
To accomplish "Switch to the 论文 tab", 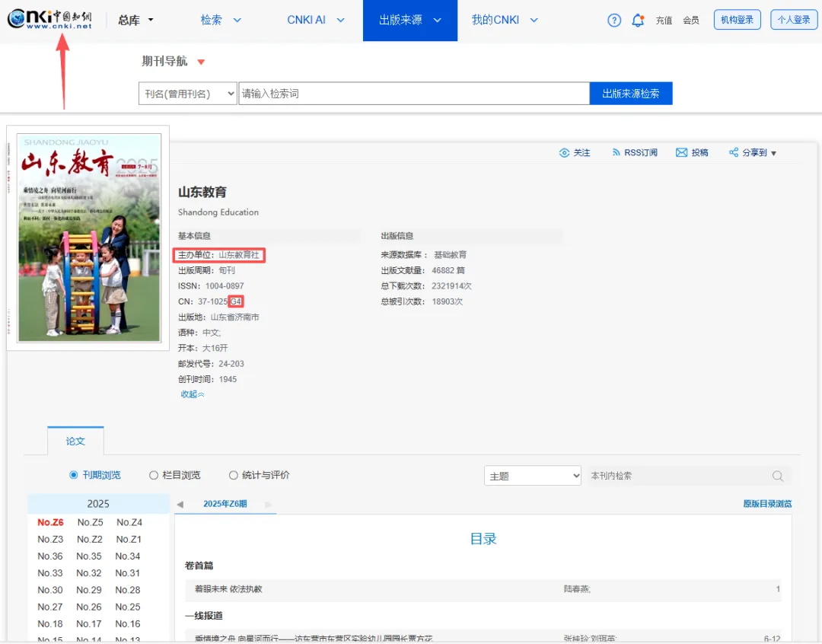I will (x=75, y=441).
